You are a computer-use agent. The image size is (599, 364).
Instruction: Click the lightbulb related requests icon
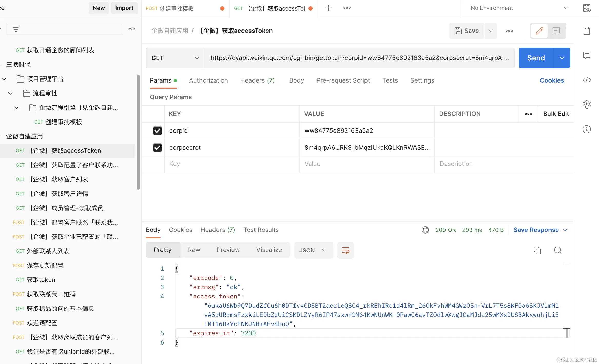pyautogui.click(x=586, y=104)
